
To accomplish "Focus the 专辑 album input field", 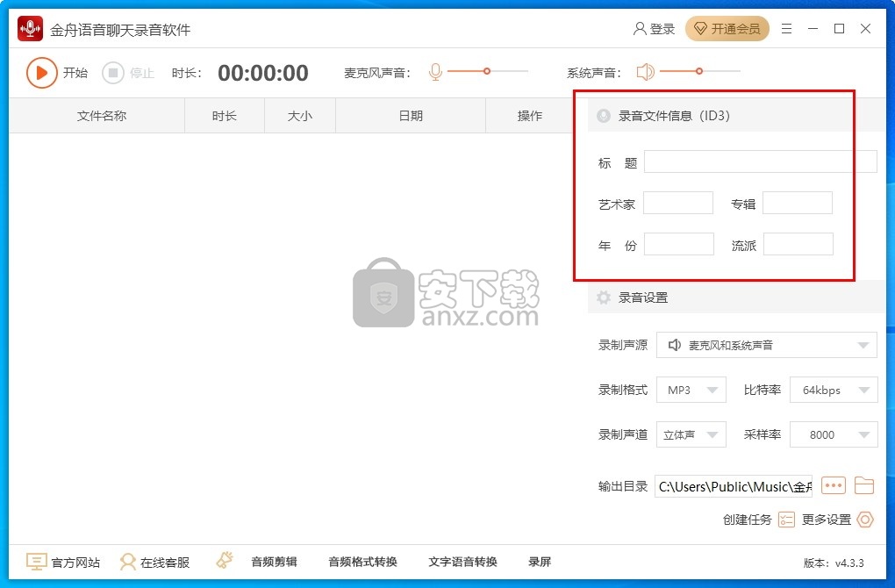I will (x=798, y=204).
